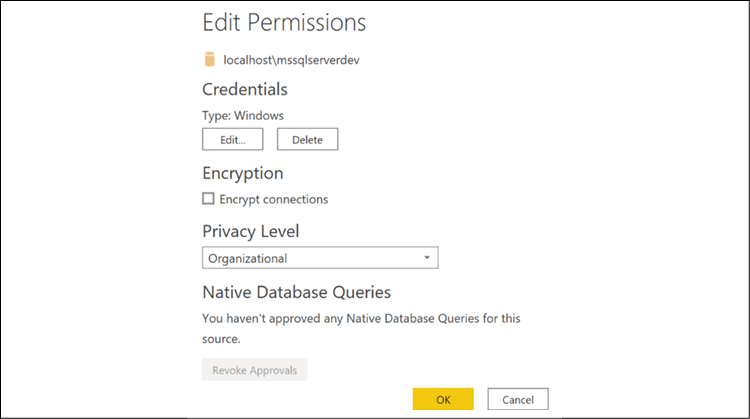
Task: Click the Credentials section heading
Action: pyautogui.click(x=245, y=90)
